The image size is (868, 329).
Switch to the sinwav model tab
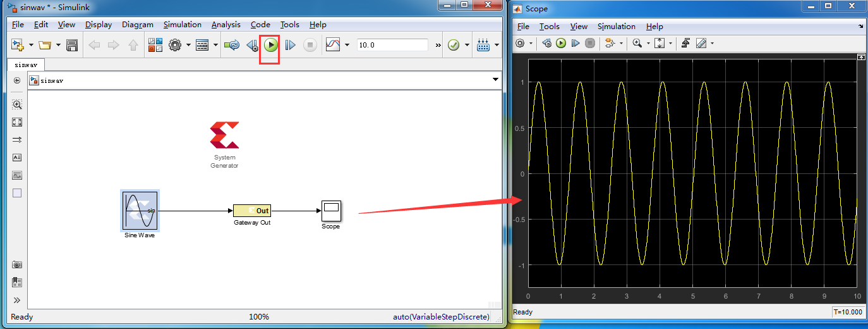(26, 65)
